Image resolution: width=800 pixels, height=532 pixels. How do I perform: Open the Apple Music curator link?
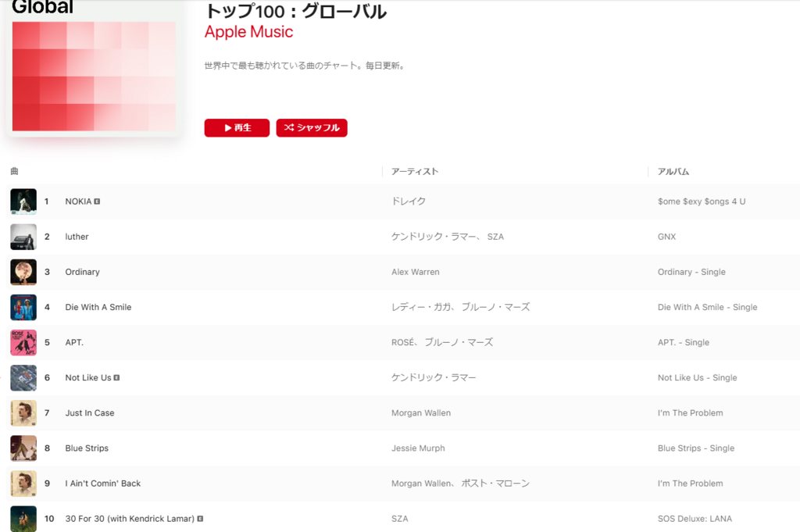point(249,31)
